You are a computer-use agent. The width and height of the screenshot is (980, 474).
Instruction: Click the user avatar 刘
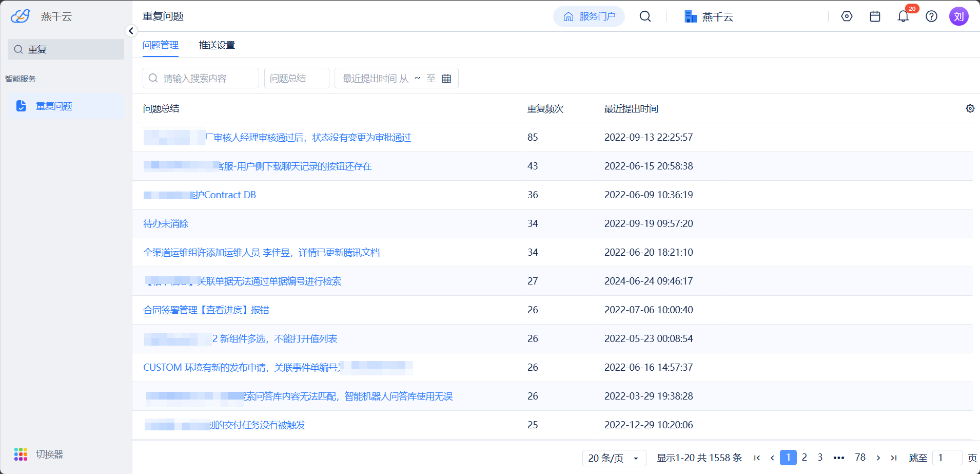pos(958,16)
